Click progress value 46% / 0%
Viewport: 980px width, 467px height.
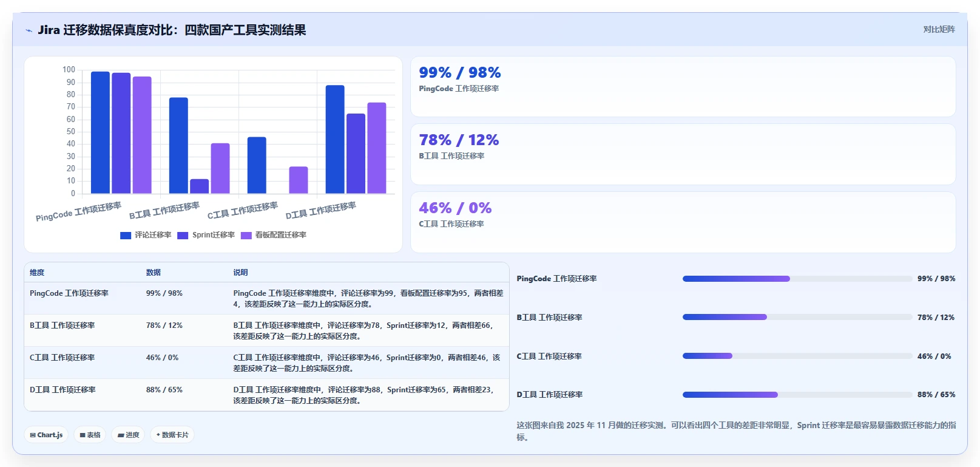[x=934, y=356]
